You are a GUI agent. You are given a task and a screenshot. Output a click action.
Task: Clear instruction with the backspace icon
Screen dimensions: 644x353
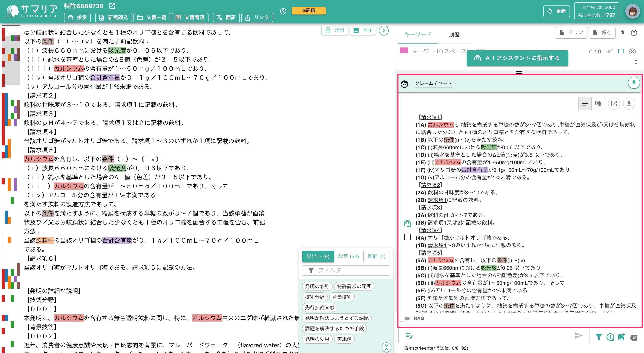pyautogui.click(x=634, y=338)
